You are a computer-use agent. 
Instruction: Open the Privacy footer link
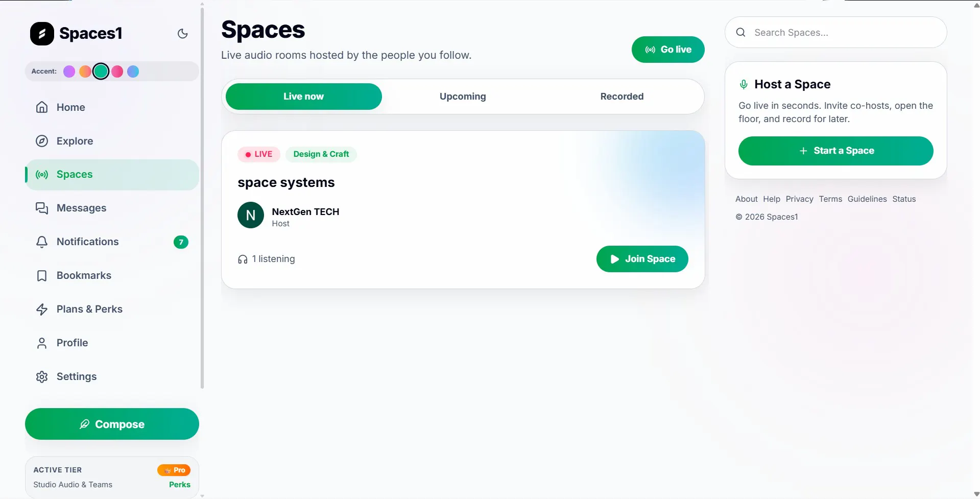(800, 199)
